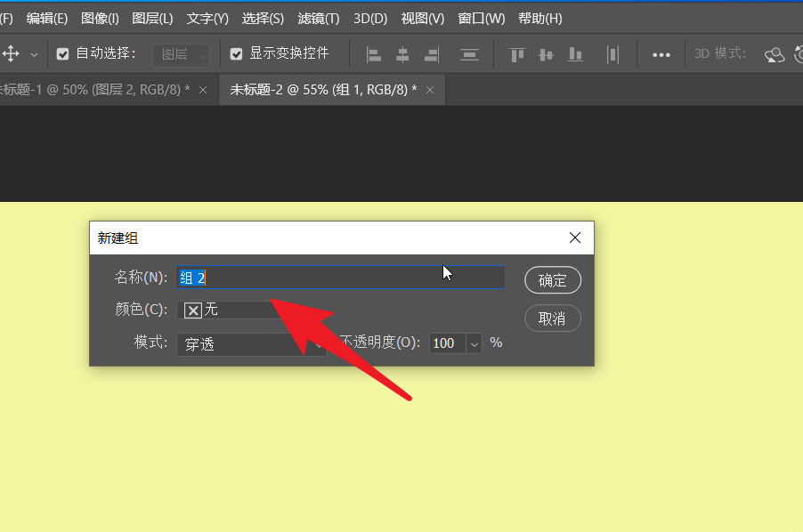Click the align horizontal centers icon
Image resolution: width=803 pixels, height=532 pixels.
click(x=402, y=54)
